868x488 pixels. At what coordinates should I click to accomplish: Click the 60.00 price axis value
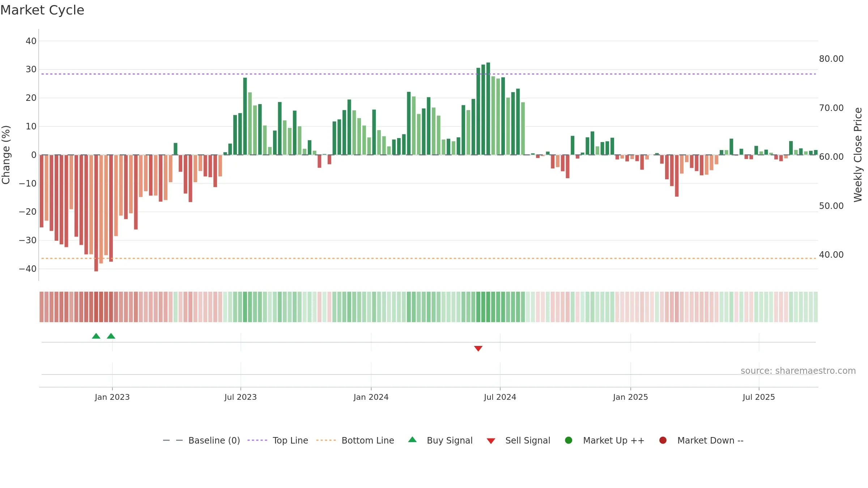(x=831, y=157)
